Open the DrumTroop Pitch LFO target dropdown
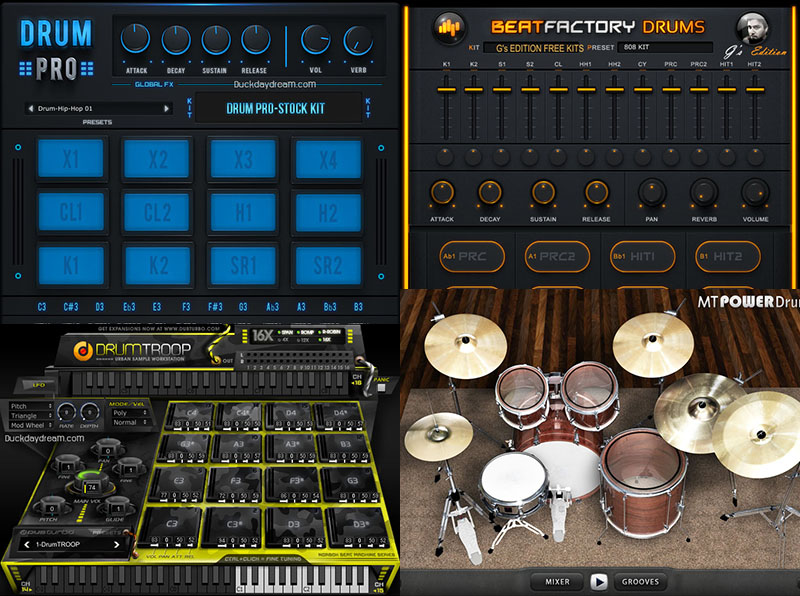 tap(31, 406)
